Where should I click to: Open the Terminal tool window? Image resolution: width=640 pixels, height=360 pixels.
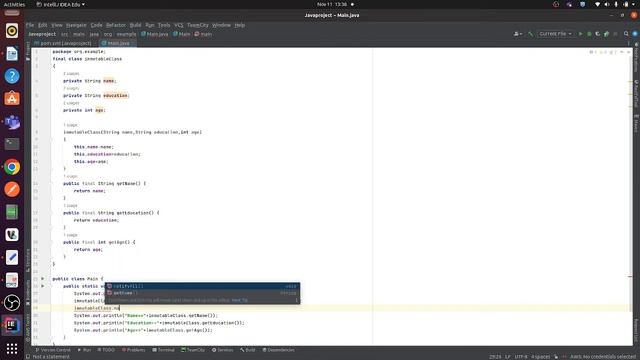point(163,350)
